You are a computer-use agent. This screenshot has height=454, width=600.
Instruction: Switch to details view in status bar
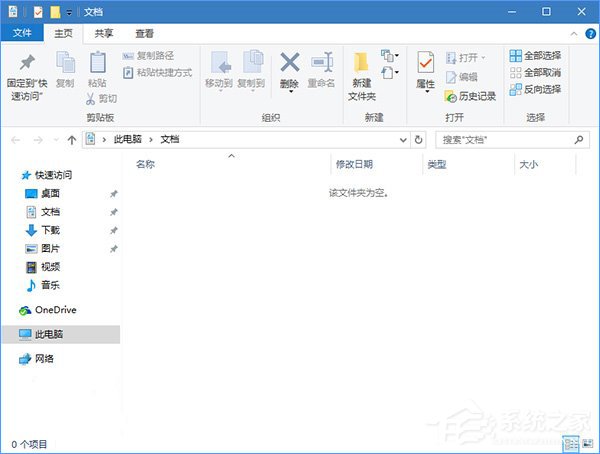pos(571,443)
